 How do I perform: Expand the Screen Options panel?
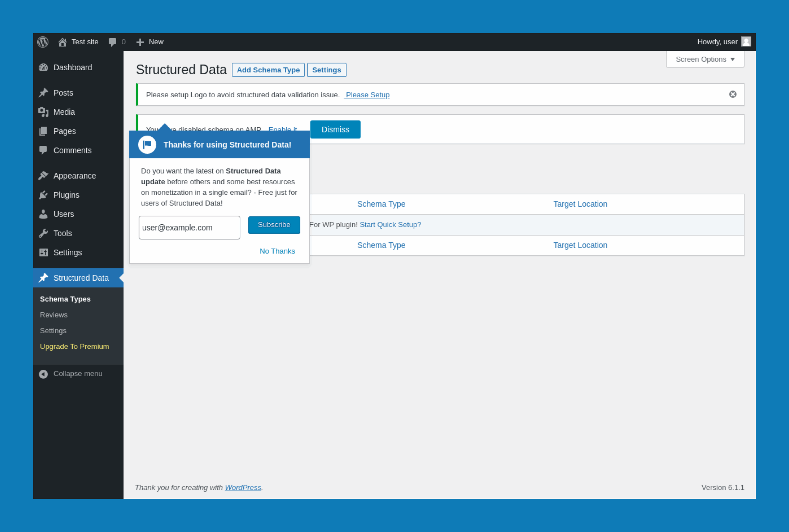click(x=705, y=59)
